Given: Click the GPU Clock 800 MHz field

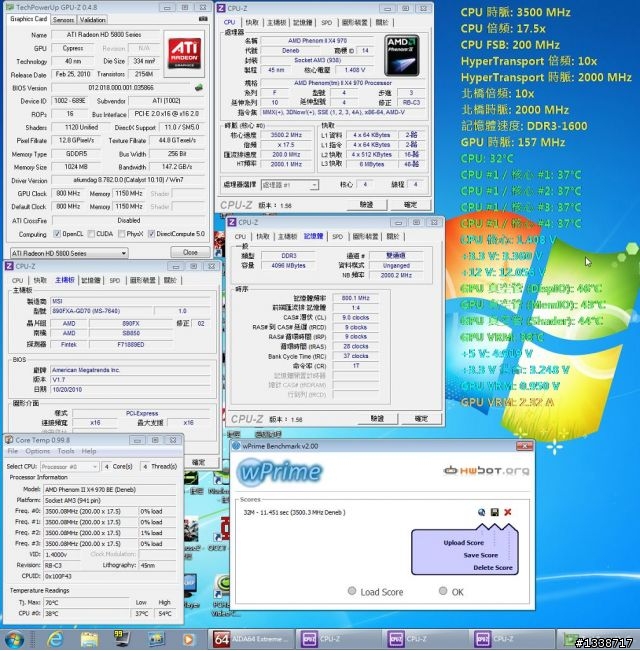Looking at the screenshot, I should click(68, 193).
